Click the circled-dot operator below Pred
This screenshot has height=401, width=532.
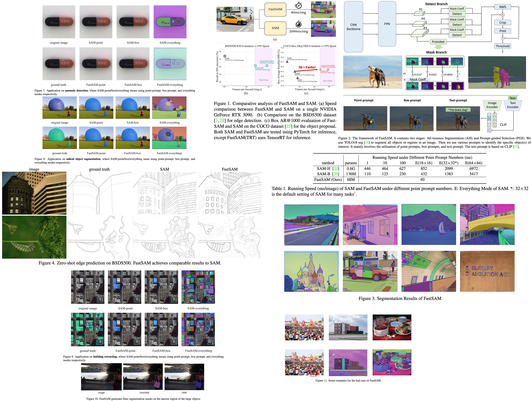(x=502, y=38)
